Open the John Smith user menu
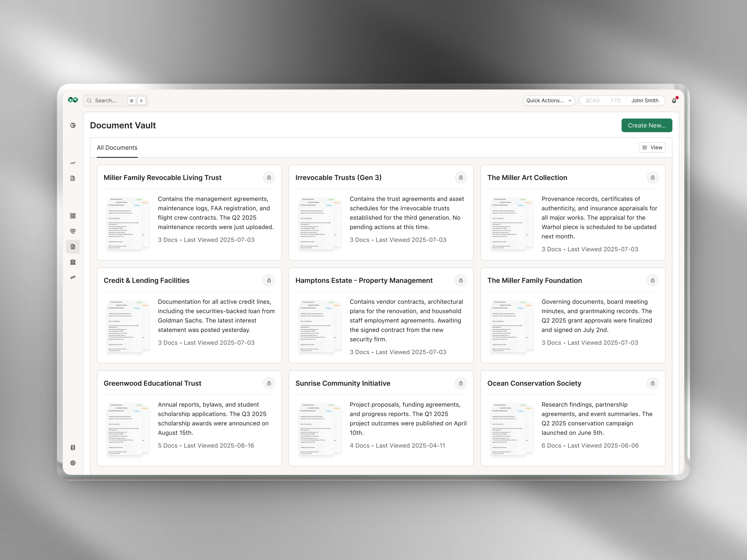 (645, 101)
